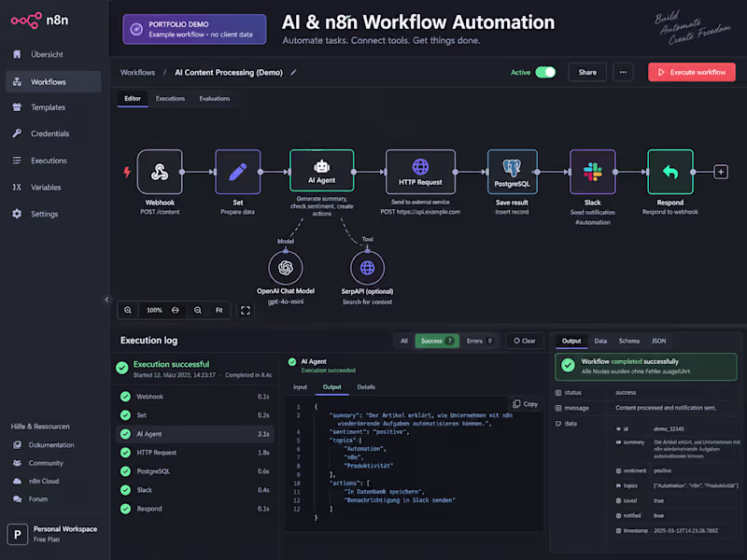Screen dimensions: 747x560
Task: Open Variables in the sidebar
Action: (53, 188)
